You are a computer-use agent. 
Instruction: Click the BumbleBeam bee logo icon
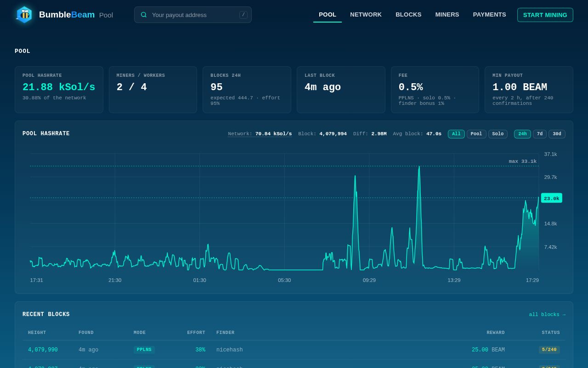[24, 15]
